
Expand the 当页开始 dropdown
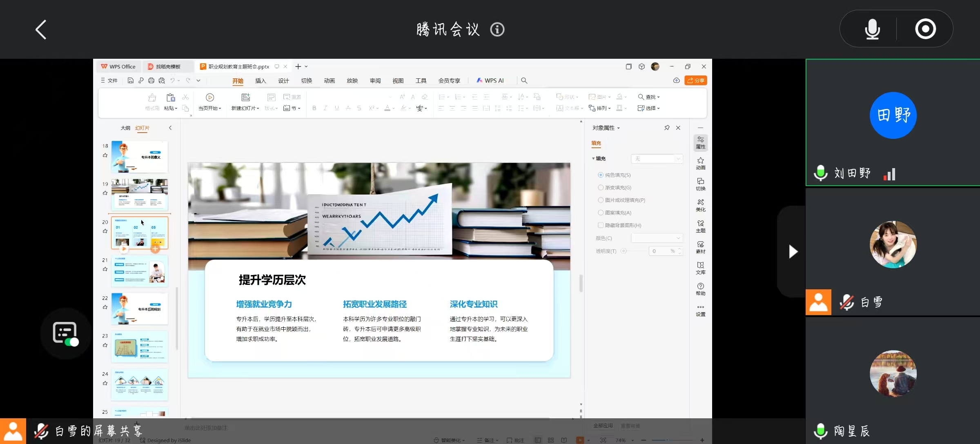pyautogui.click(x=220, y=109)
